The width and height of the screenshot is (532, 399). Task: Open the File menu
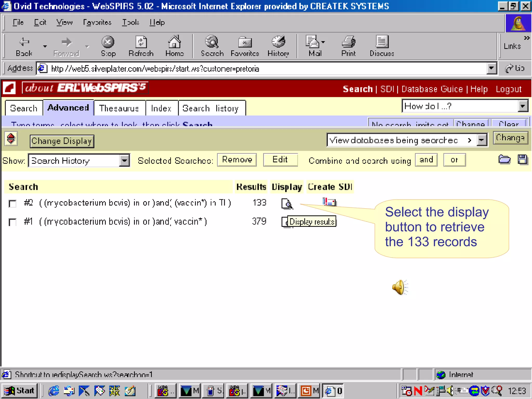point(18,22)
